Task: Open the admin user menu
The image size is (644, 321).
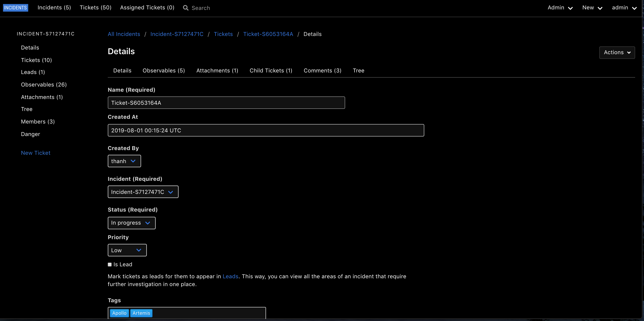Action: [x=624, y=8]
